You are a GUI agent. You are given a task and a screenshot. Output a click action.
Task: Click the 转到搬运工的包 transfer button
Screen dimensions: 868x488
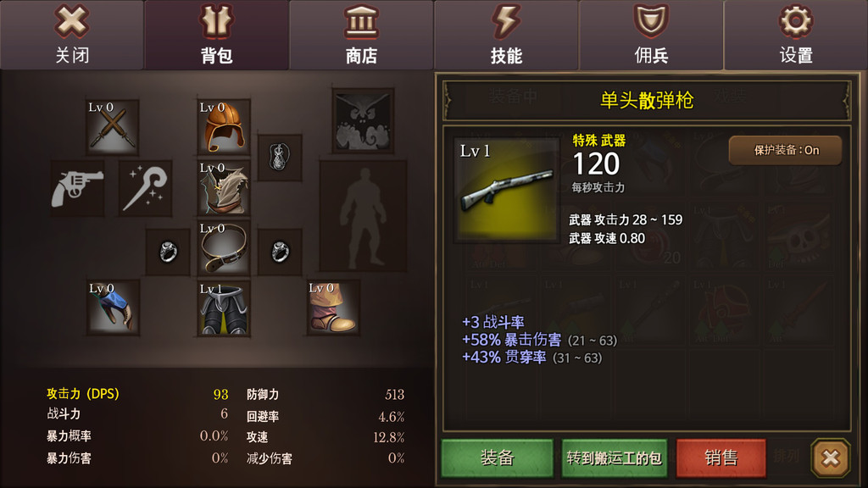click(615, 457)
